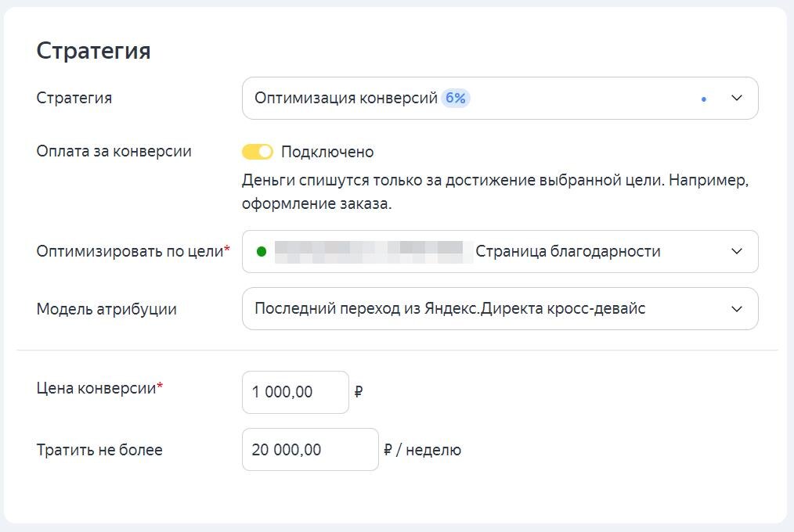Click the 6% conversion rate badge
Image resolution: width=794 pixels, height=532 pixels.
pos(457,98)
